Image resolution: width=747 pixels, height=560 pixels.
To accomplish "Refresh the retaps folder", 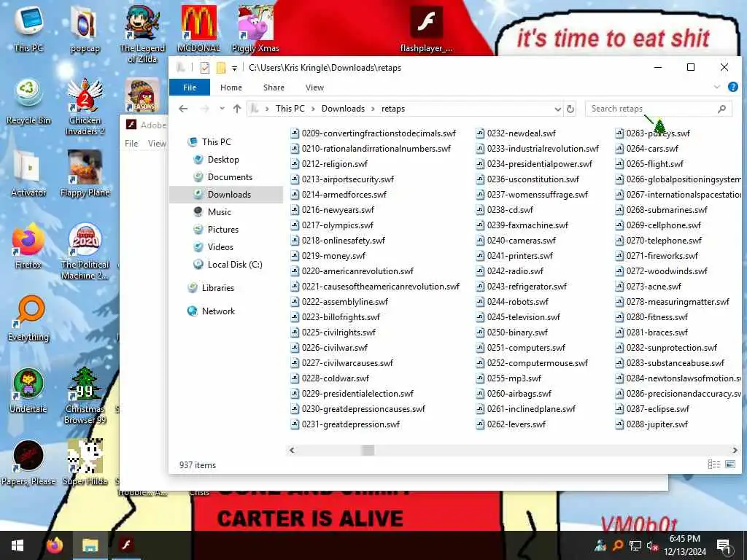I will tap(570, 109).
